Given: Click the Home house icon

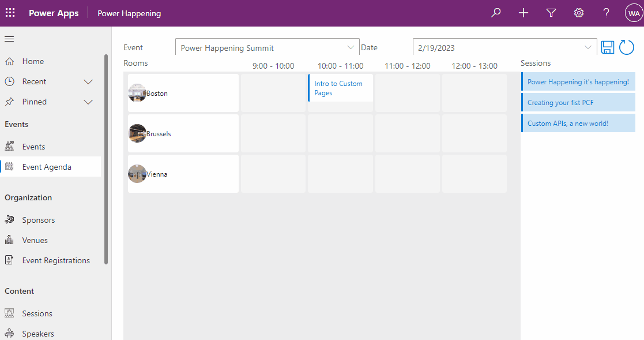Looking at the screenshot, I should (9, 61).
